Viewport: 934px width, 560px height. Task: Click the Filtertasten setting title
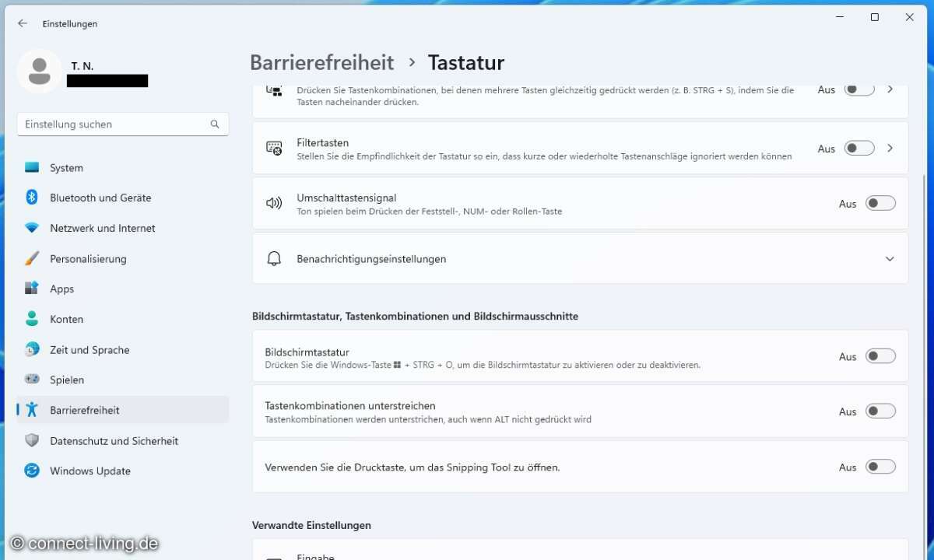322,143
